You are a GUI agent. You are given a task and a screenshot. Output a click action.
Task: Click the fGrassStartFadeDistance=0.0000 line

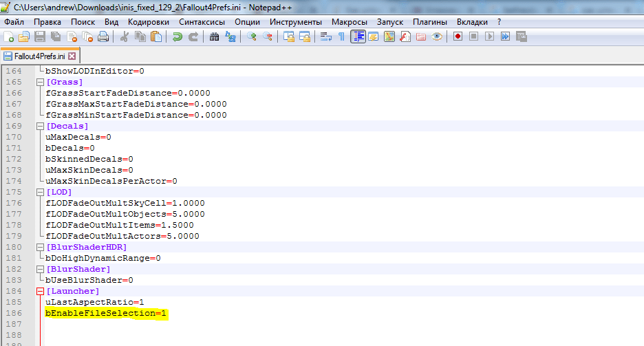coord(128,93)
